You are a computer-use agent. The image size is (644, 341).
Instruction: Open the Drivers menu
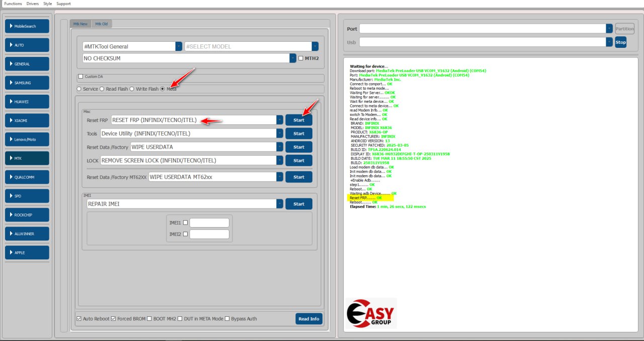point(33,4)
